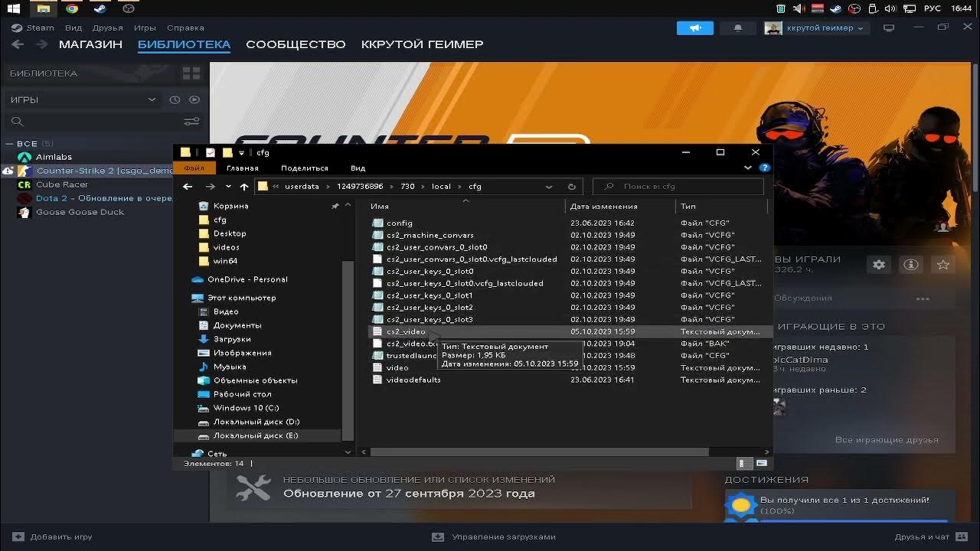Select Локальный диск (D:) in navigation pane

pos(256,422)
